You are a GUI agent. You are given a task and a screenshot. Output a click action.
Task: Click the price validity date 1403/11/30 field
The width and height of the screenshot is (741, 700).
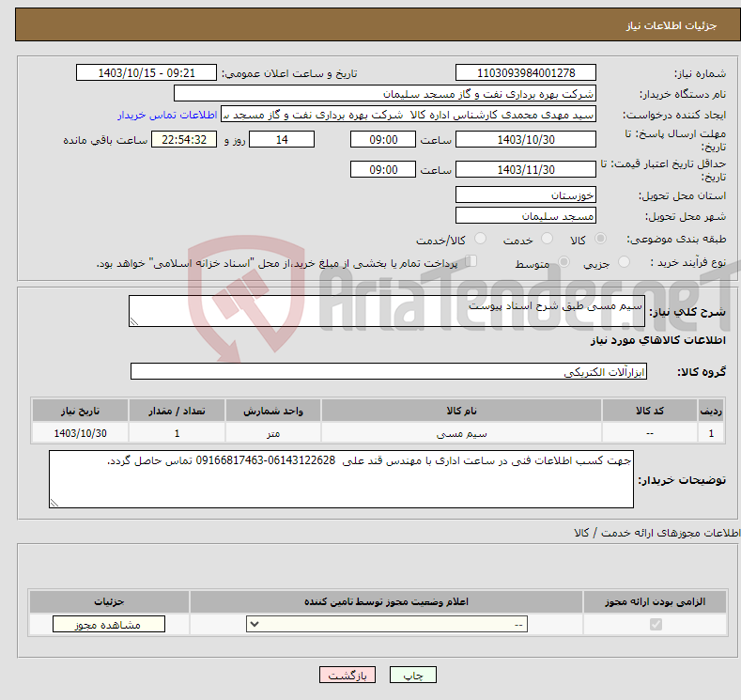pyautogui.click(x=526, y=169)
